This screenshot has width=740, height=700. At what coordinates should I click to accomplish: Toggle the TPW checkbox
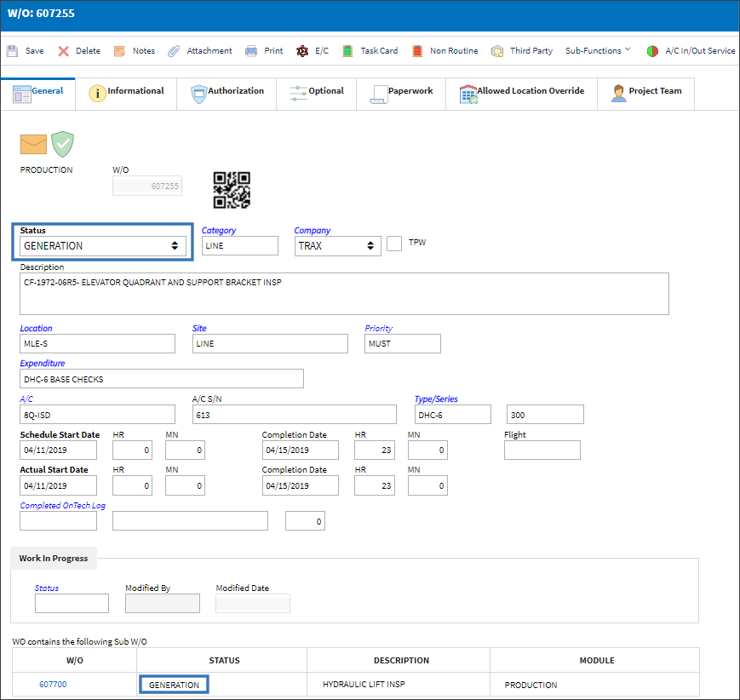coord(394,244)
